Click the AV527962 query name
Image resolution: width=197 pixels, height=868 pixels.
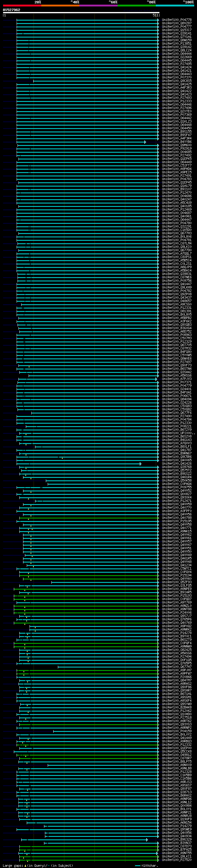tap(11, 10)
